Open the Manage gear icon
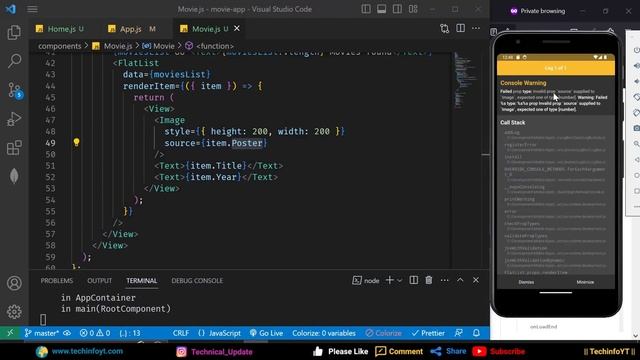 pyautogui.click(x=14, y=311)
